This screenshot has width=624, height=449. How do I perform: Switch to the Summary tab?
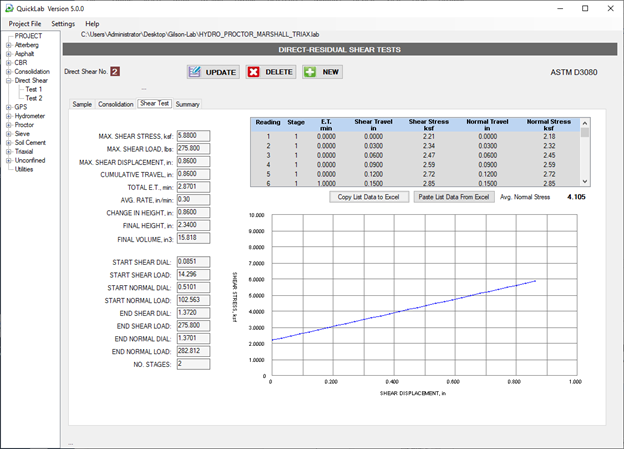click(187, 104)
